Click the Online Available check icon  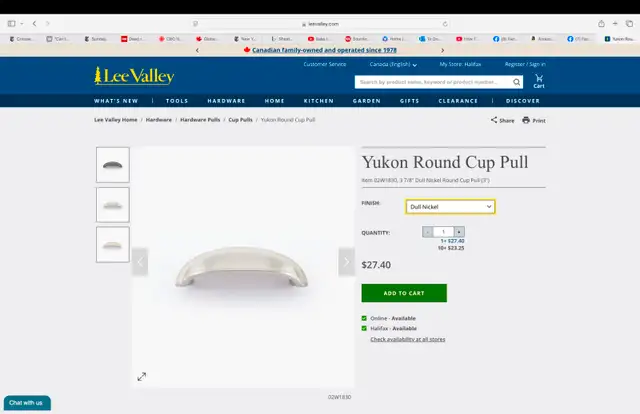coord(364,318)
